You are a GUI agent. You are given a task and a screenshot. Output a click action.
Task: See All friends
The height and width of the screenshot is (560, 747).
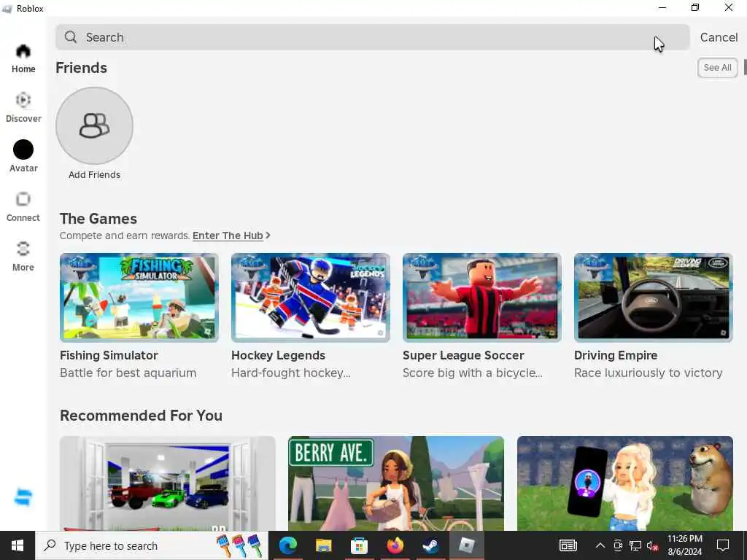pos(718,68)
